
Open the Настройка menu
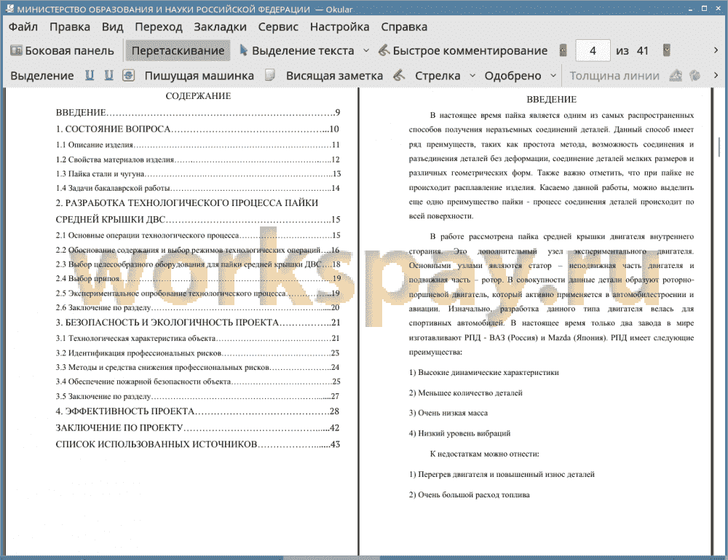coord(339,27)
